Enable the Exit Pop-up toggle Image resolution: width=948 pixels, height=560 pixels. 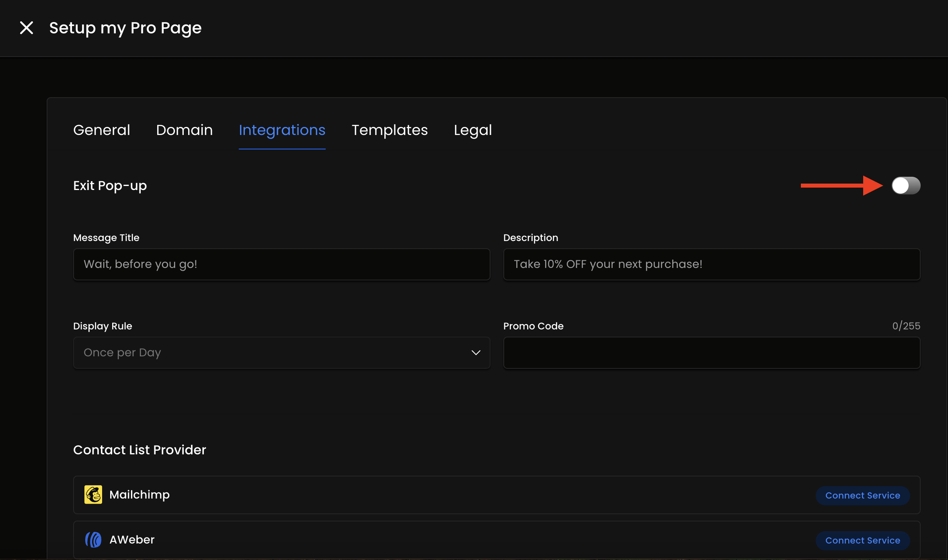coord(905,186)
